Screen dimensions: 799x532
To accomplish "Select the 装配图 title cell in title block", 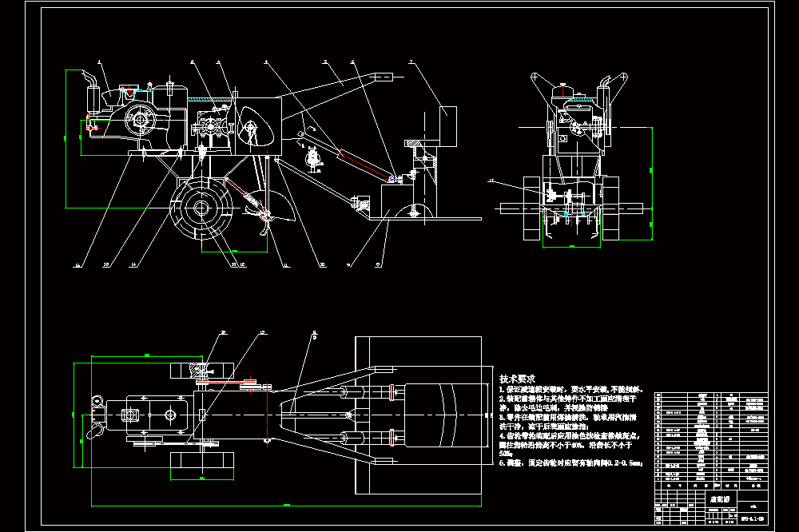I will pos(720,499).
